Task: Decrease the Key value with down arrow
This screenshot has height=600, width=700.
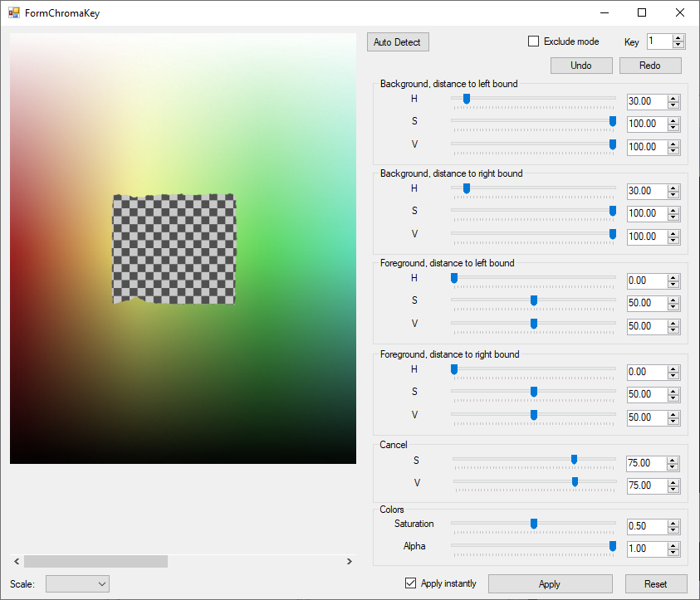Action: point(678,45)
